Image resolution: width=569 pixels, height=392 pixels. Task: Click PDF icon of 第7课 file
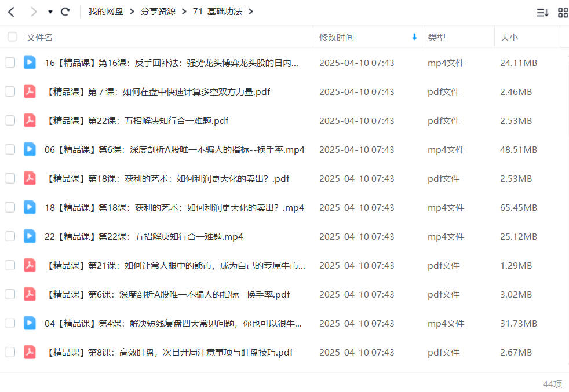(x=30, y=91)
